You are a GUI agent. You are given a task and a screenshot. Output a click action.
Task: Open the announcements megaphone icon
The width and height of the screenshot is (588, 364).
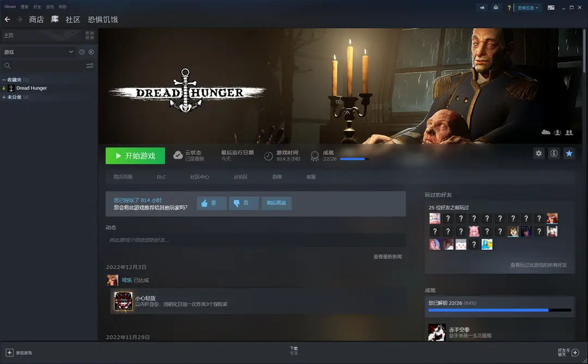(x=482, y=8)
